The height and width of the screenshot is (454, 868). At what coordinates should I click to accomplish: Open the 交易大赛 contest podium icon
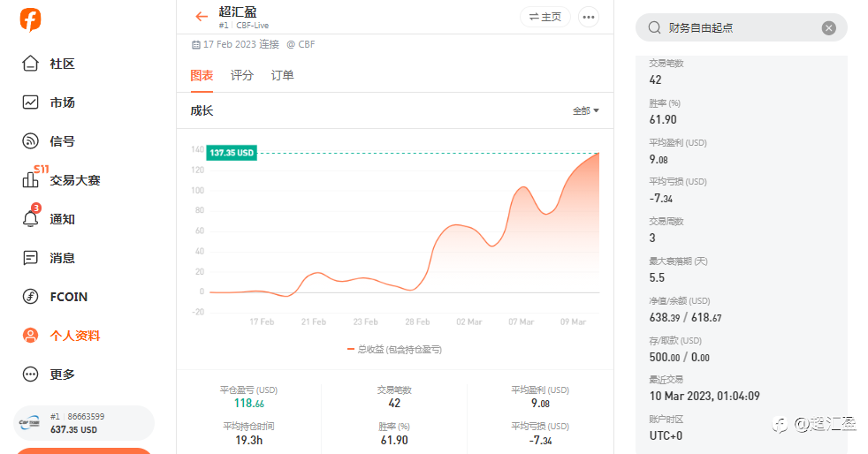[x=30, y=179]
